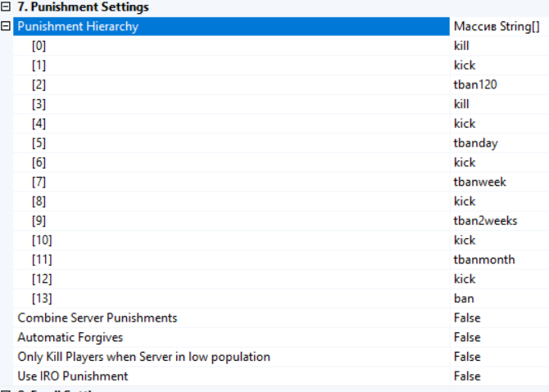The height and width of the screenshot is (392, 549).
Task: Select array index [0] row
Action: (x=39, y=46)
